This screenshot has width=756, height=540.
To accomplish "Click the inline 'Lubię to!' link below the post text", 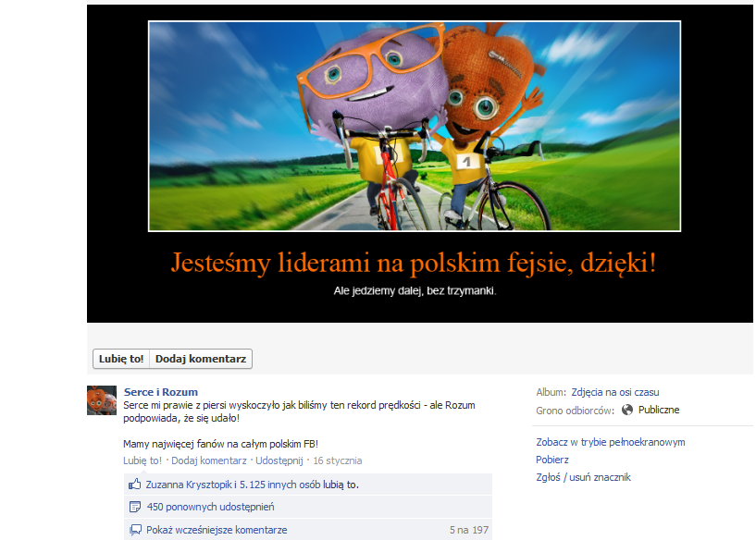I will 143,460.
